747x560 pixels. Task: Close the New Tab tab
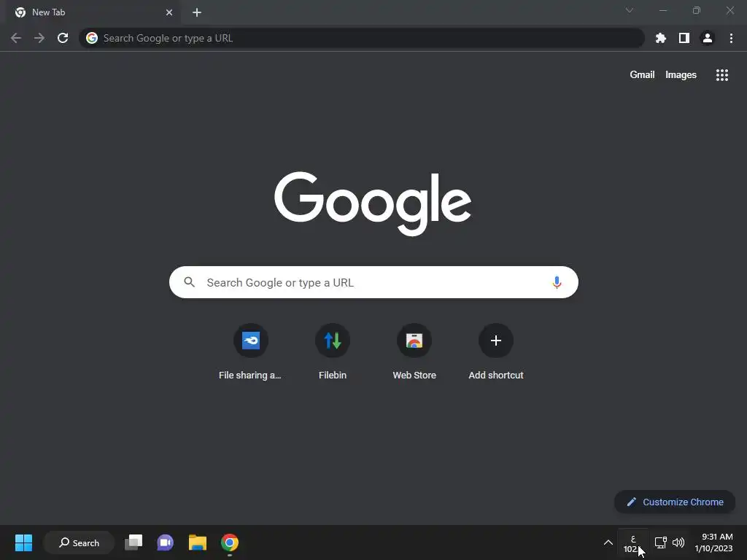[x=169, y=12]
